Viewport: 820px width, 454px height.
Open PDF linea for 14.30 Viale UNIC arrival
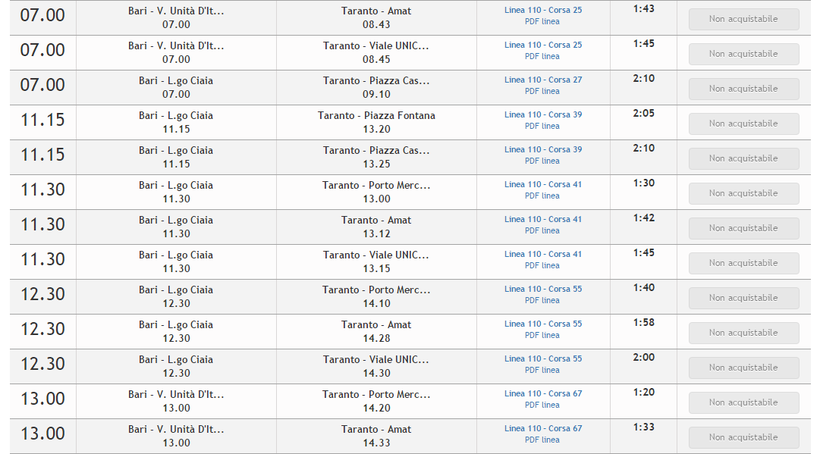(542, 370)
